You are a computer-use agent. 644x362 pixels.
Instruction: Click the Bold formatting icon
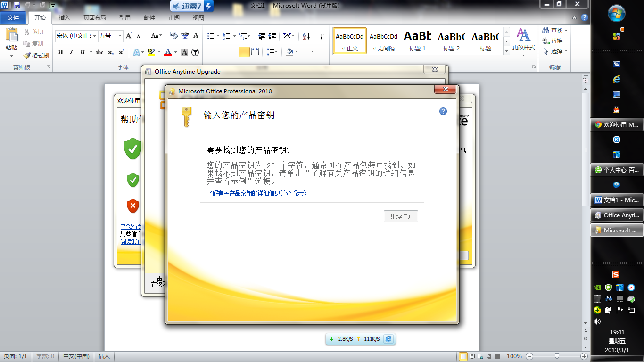[x=60, y=52]
